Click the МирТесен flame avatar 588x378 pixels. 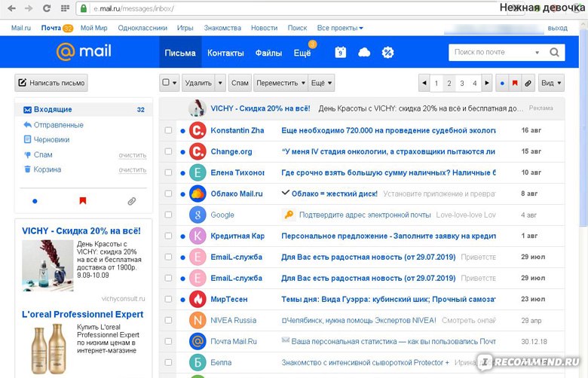[x=198, y=299]
